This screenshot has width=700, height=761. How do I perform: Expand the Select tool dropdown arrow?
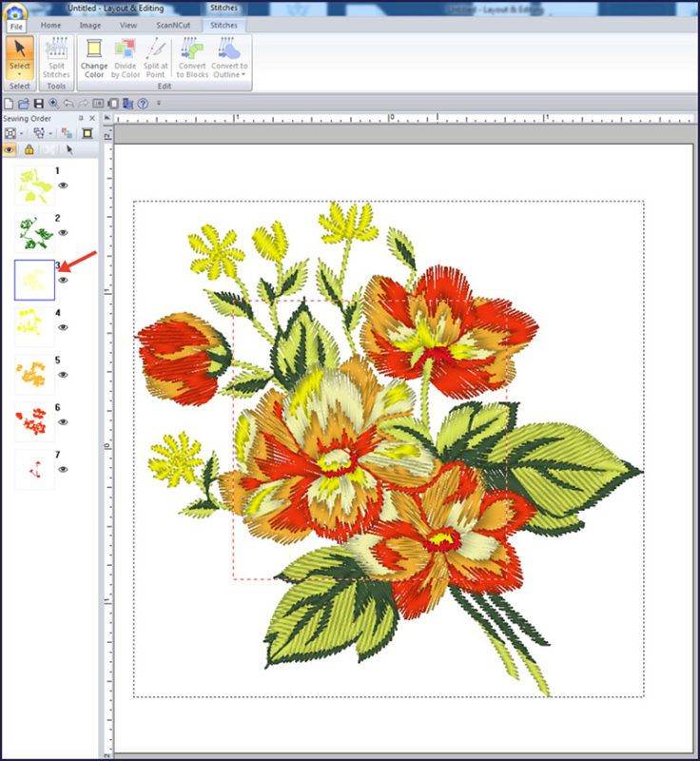pyautogui.click(x=20, y=75)
